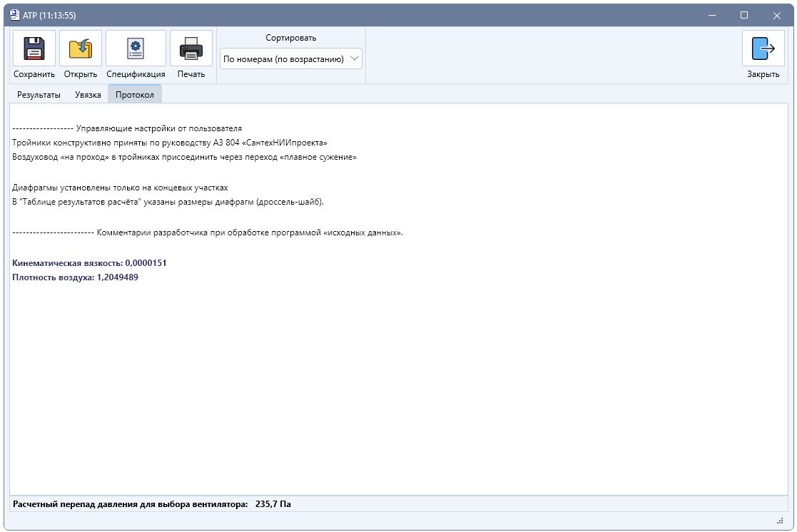This screenshot has height=532, width=797.
Task: Click the 'Расчетный перепад давления' status label
Action: pos(130,504)
